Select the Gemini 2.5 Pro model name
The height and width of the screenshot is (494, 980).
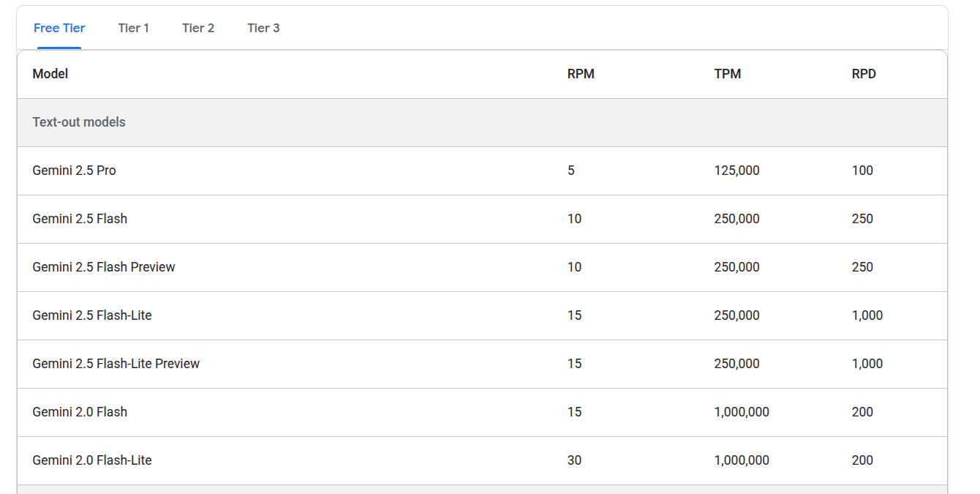(x=74, y=171)
